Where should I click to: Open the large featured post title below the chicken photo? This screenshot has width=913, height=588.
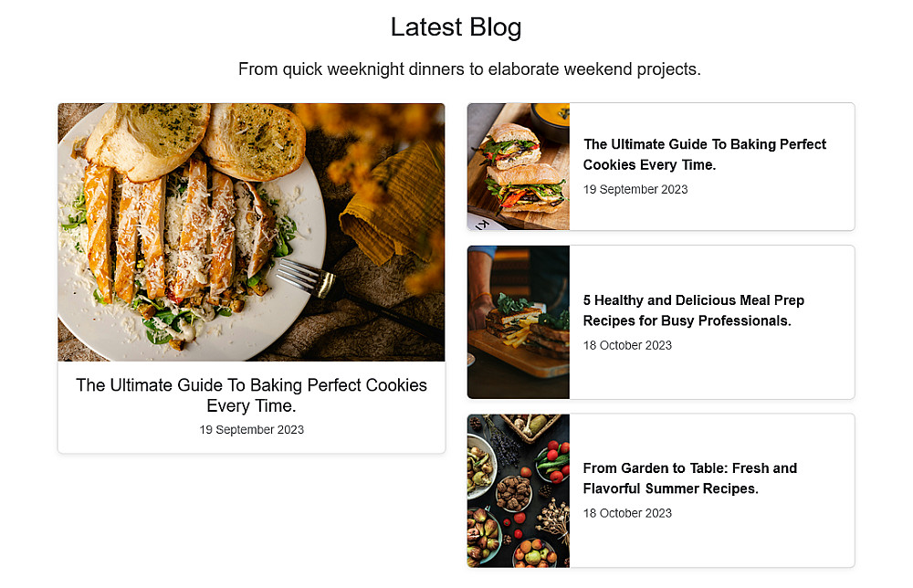pos(251,395)
